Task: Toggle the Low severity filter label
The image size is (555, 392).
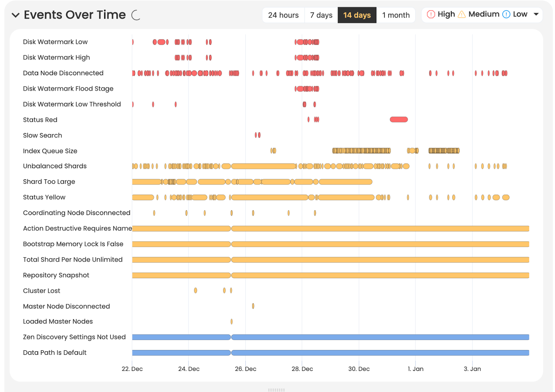Action: pyautogui.click(x=520, y=14)
